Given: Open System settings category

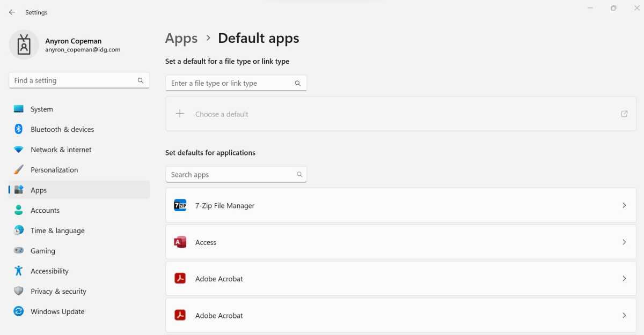Looking at the screenshot, I should click(79, 109).
